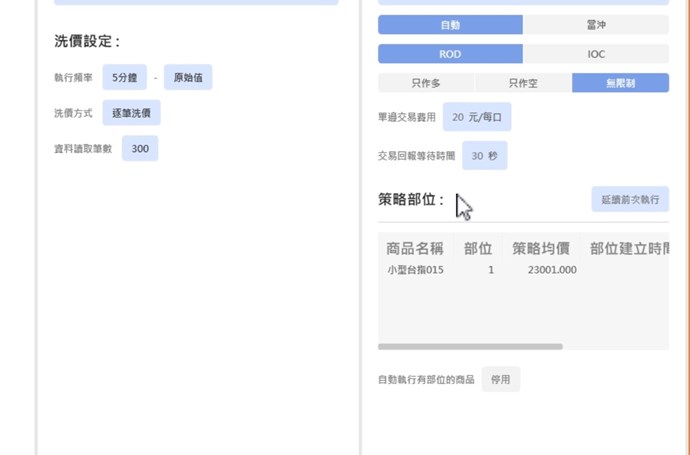Select 只作多 trading direction
This screenshot has height=455, width=690.
426,83
